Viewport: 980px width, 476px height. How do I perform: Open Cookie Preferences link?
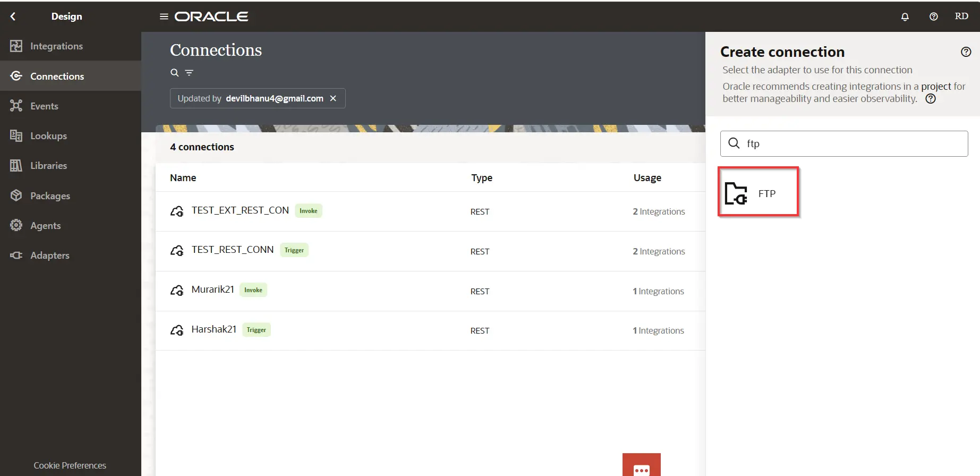[70, 465]
